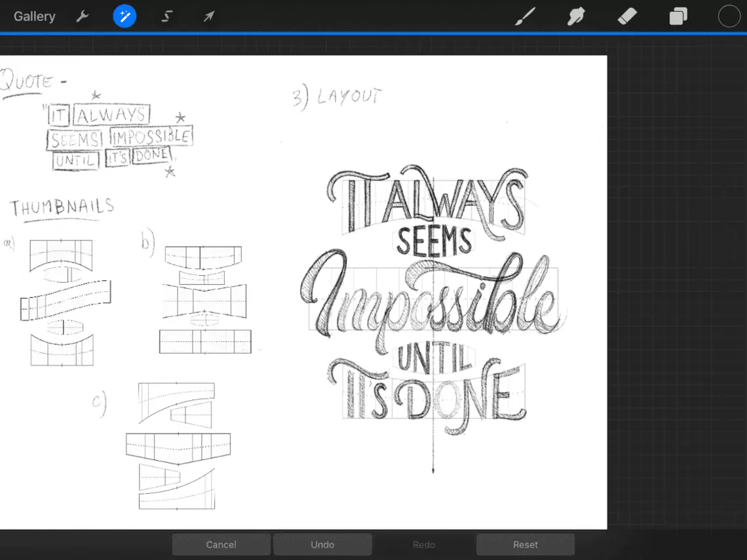747x560 pixels.
Task: Switch to the Eraser tool
Action: (627, 16)
